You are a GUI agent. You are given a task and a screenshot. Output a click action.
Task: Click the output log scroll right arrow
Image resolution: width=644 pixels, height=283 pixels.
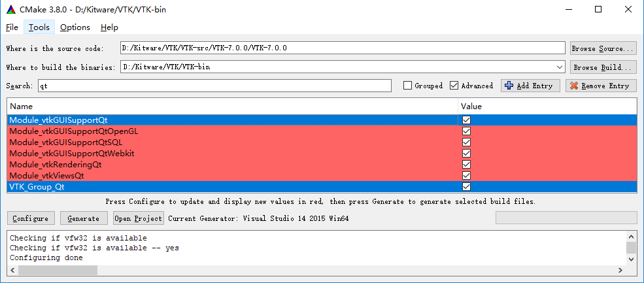coord(620,270)
